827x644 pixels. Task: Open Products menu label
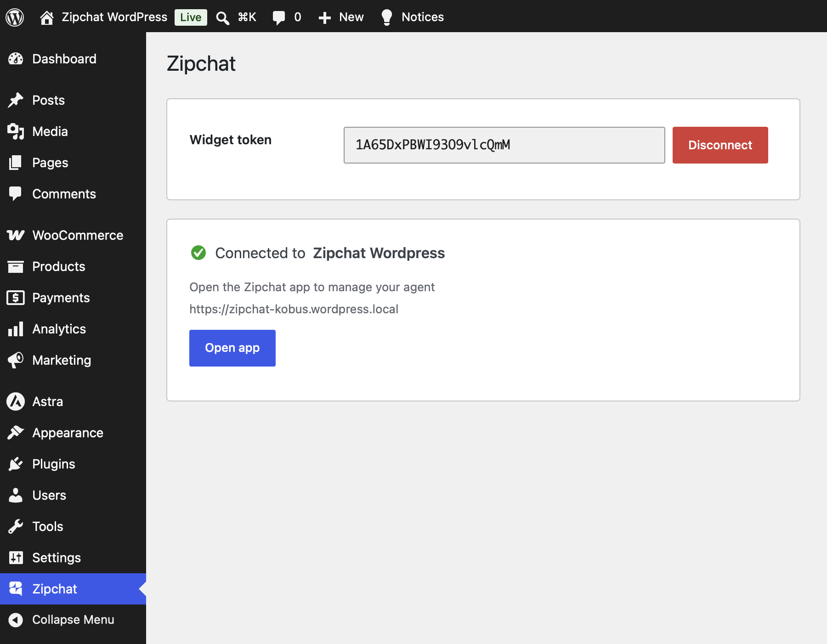59,266
